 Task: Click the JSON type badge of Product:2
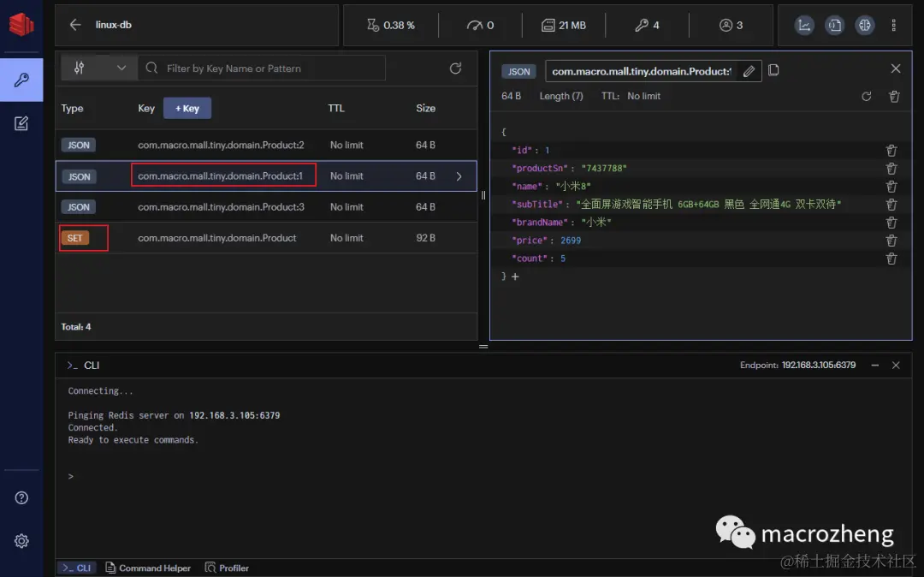tap(79, 145)
